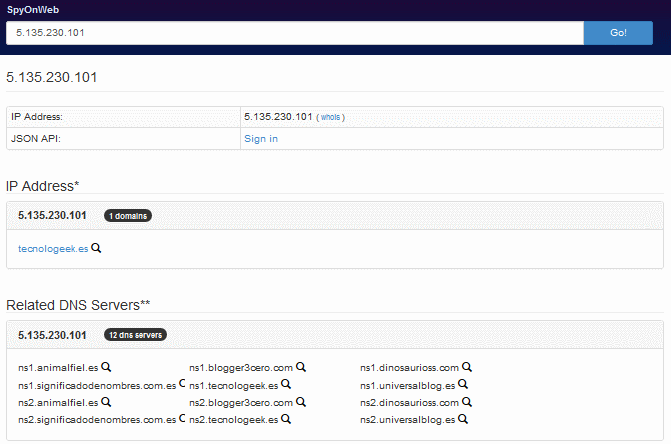
Task: Click the large 5.135.230.101 page title
Action: 52,77
